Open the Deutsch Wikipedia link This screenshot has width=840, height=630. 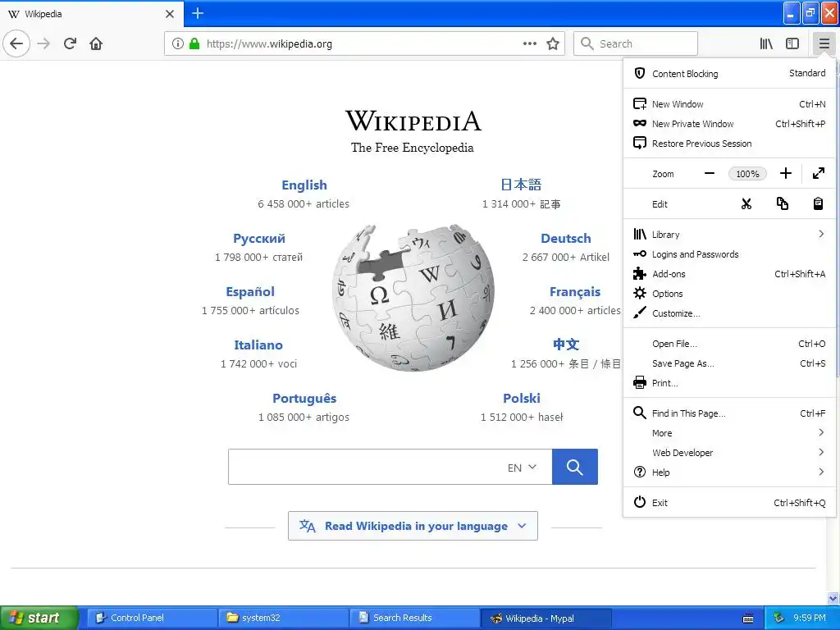566,239
